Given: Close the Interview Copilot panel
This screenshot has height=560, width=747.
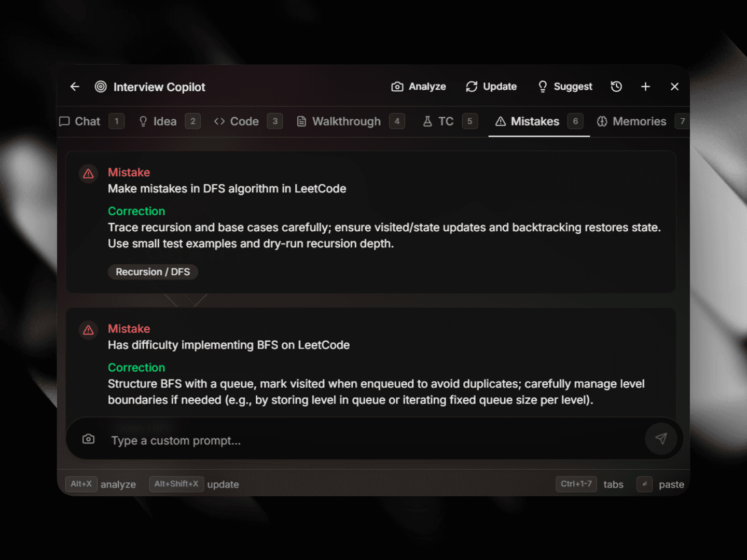Looking at the screenshot, I should pyautogui.click(x=674, y=87).
